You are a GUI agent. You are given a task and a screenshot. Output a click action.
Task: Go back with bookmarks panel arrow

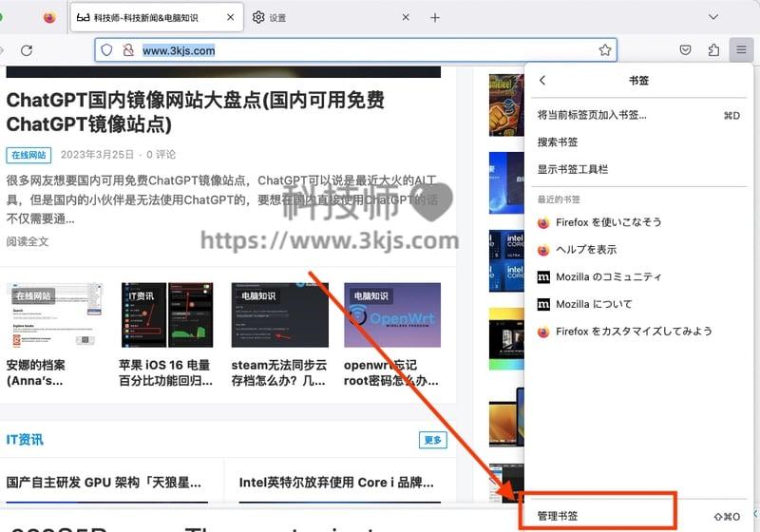[542, 81]
